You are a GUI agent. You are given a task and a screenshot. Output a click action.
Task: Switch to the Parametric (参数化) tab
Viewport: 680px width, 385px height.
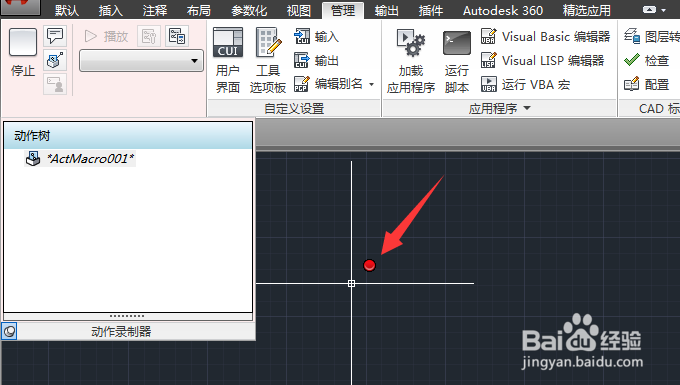(x=249, y=10)
